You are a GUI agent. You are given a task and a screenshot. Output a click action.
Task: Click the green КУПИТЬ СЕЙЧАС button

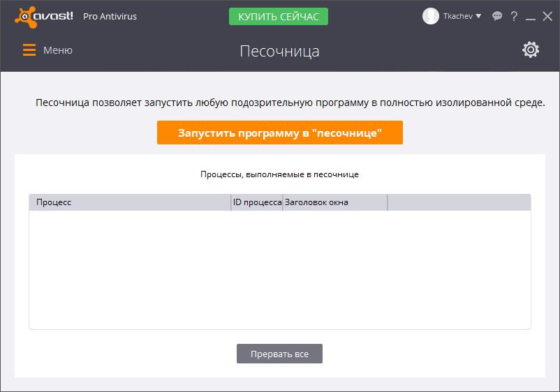click(278, 17)
